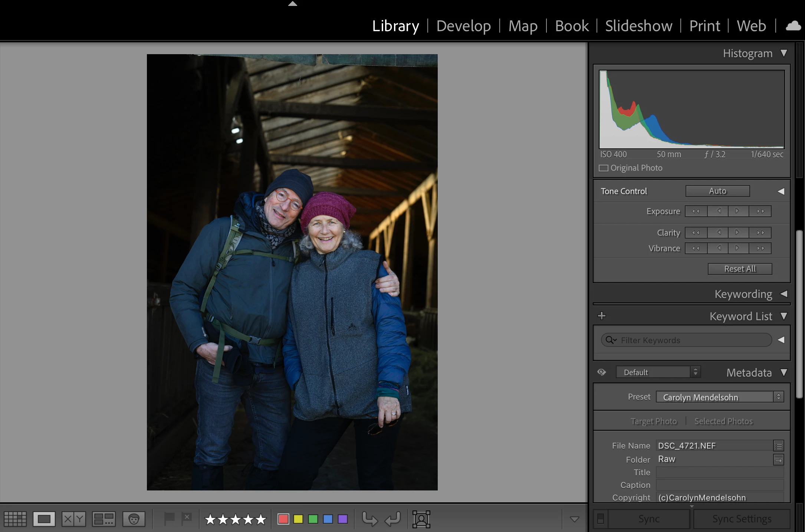Add keyword with plus icon

pos(602,316)
